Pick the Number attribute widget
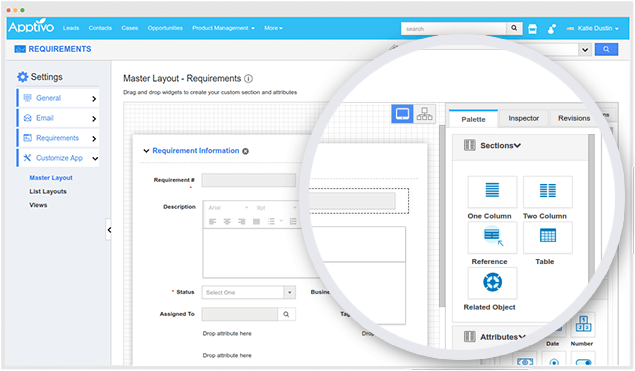635x371 pixels. (x=583, y=324)
